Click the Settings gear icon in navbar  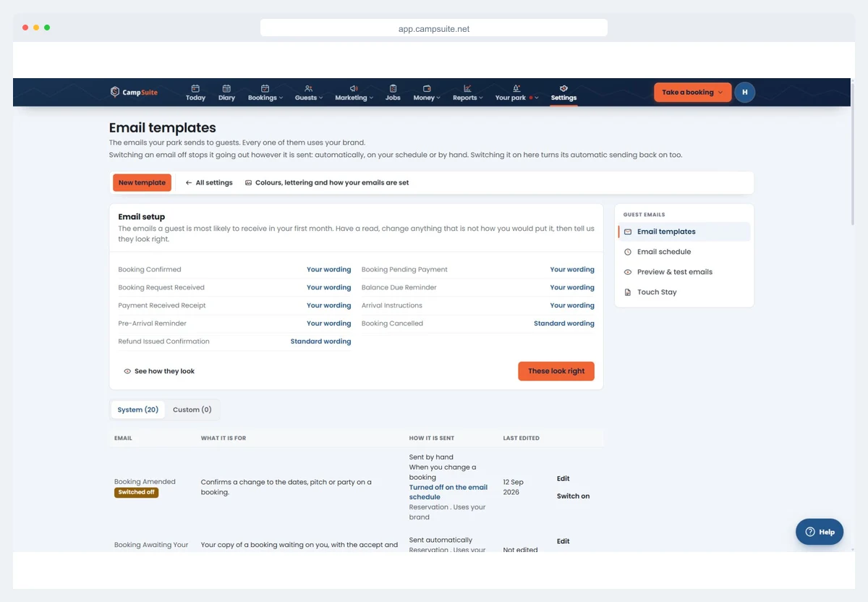(x=563, y=88)
